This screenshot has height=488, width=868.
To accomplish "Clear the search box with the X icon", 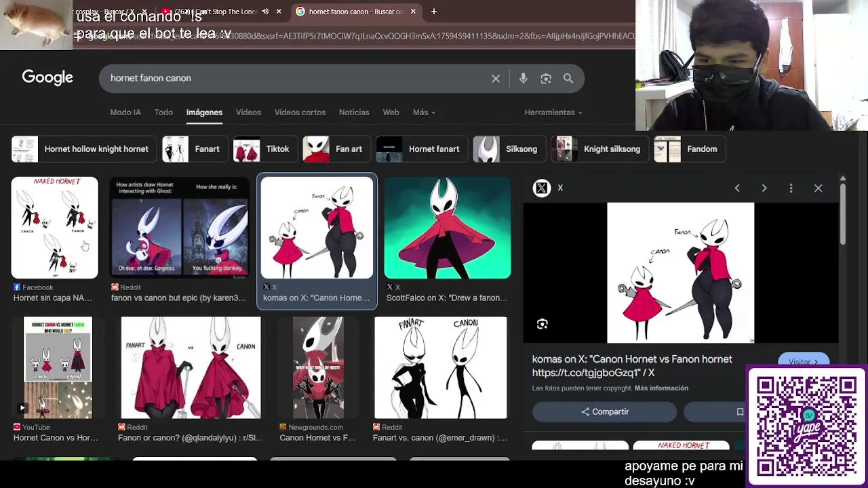I will (496, 79).
